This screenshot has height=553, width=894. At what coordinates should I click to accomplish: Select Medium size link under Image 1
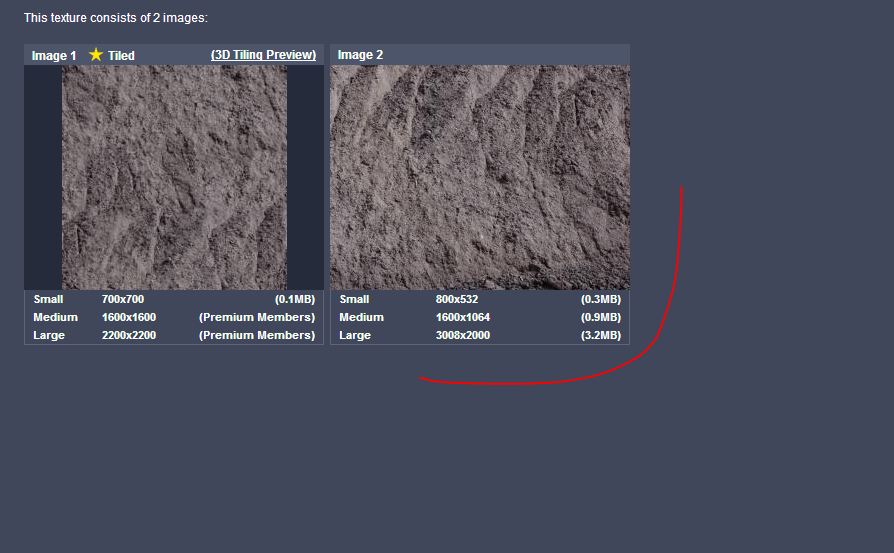point(55,317)
